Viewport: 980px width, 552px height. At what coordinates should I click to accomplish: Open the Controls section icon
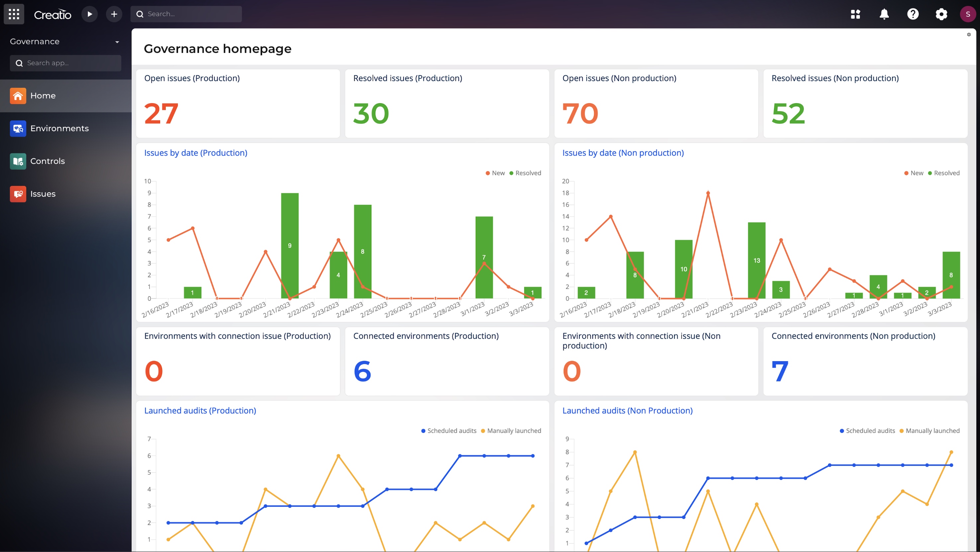pos(18,161)
